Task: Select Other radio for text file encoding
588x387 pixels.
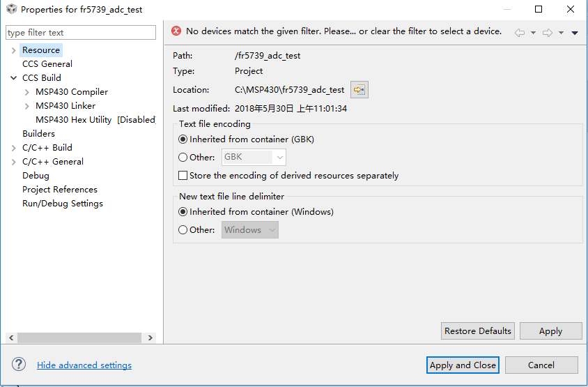Action: coord(183,158)
